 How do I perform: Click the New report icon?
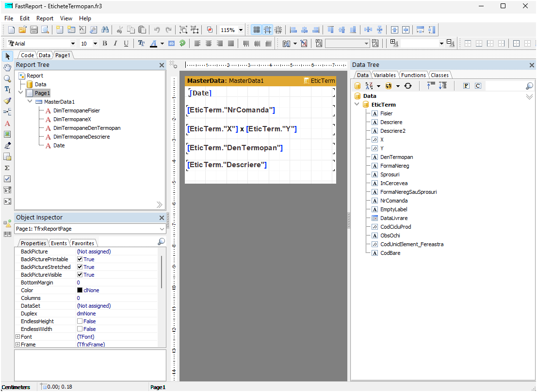pos(11,30)
